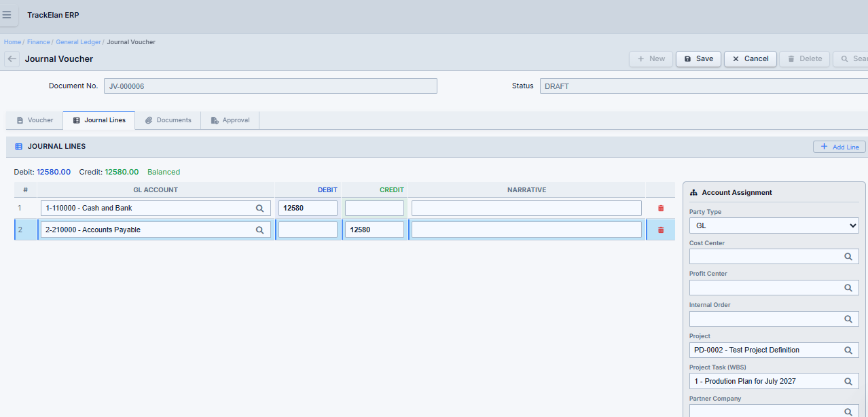This screenshot has height=417, width=868.
Task: Click GL account field Cash and Bank
Action: 156,208
